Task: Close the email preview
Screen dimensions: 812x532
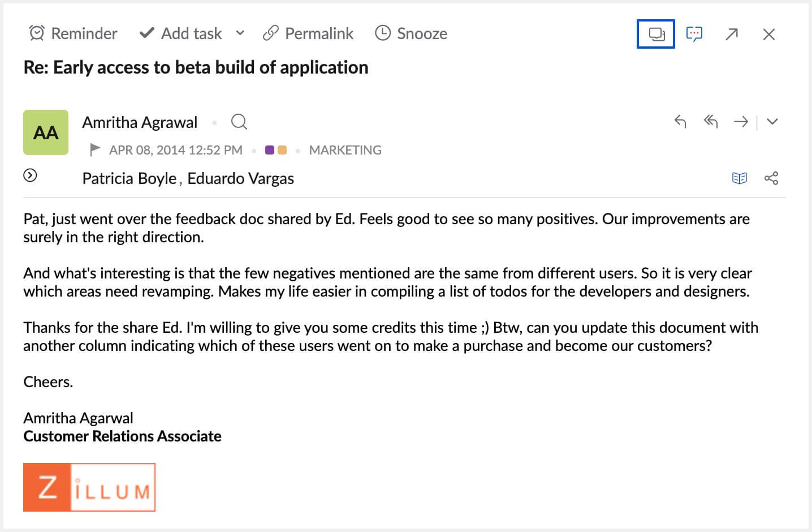Action: (x=768, y=34)
